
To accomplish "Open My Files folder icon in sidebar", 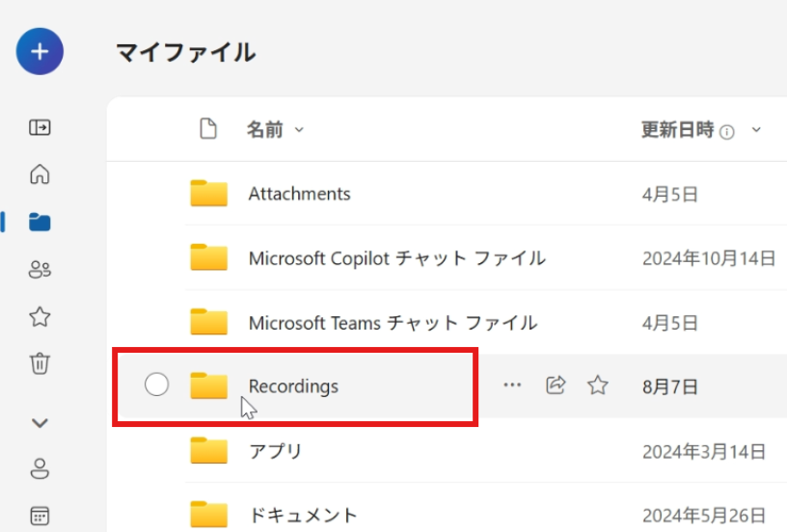I will coord(40,223).
